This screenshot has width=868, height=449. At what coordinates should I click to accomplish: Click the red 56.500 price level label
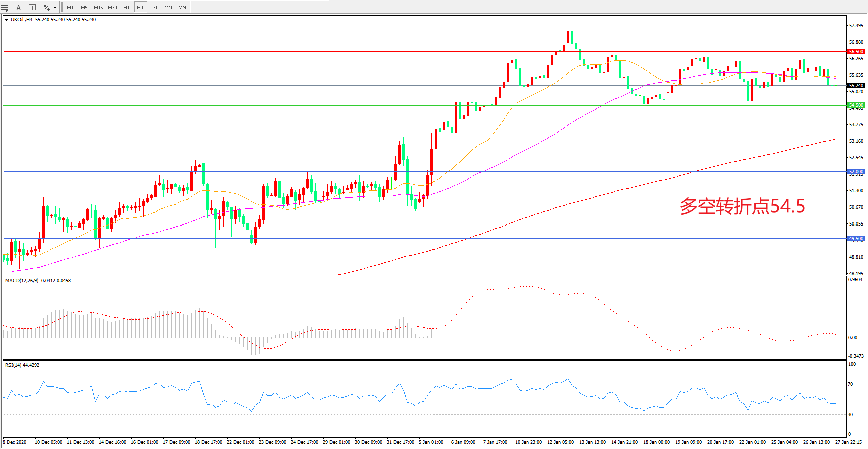click(x=856, y=51)
